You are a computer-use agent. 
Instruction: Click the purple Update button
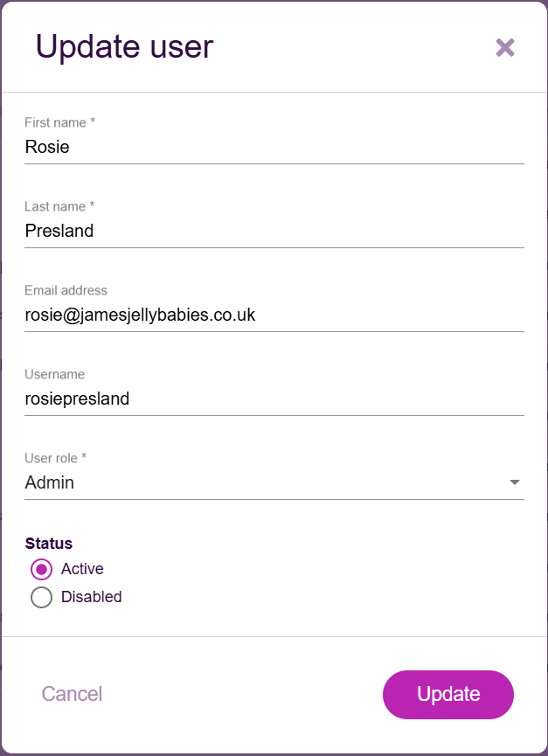(447, 694)
